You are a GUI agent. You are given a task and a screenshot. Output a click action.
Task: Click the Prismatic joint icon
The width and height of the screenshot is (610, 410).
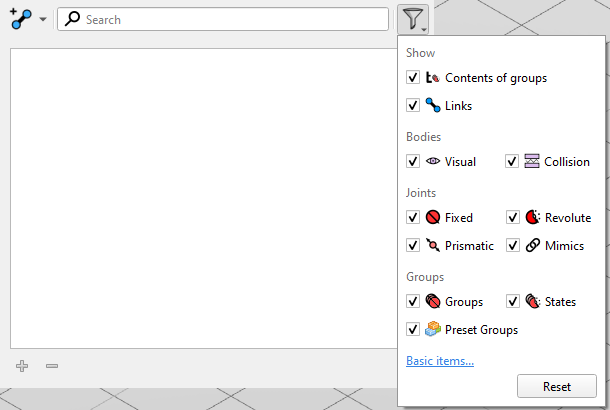click(x=433, y=245)
